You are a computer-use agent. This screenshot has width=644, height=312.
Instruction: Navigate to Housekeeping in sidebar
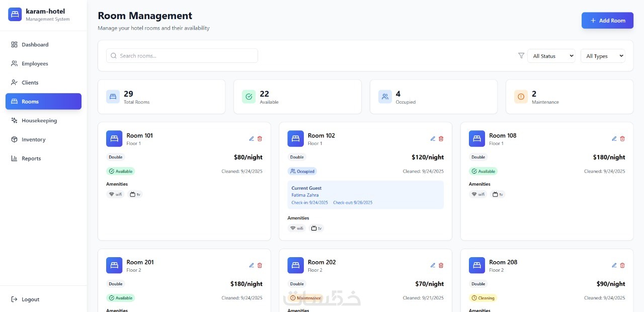[x=39, y=121]
